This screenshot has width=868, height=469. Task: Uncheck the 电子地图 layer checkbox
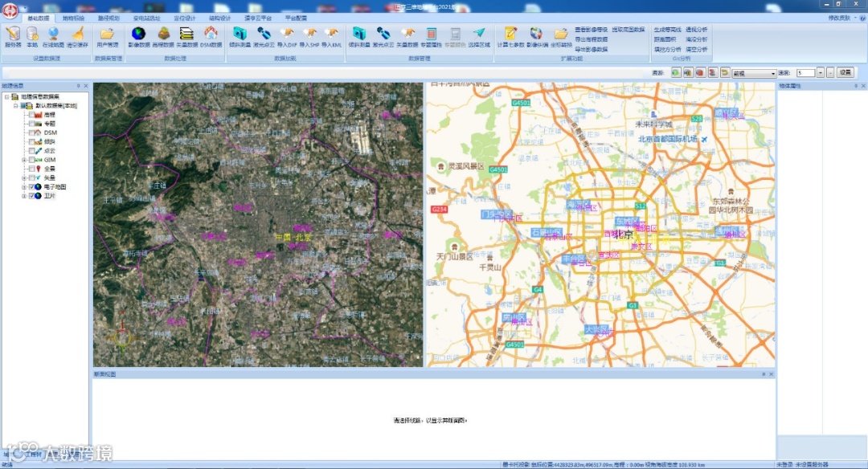click(x=31, y=187)
